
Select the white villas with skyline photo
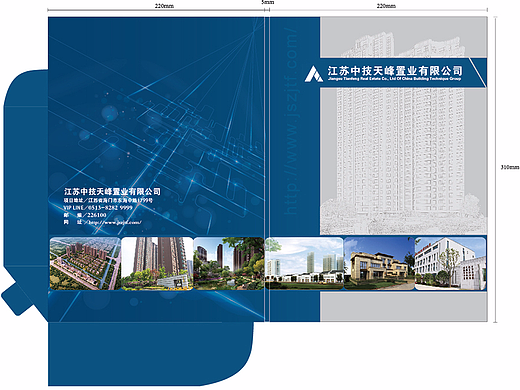coord(304,263)
